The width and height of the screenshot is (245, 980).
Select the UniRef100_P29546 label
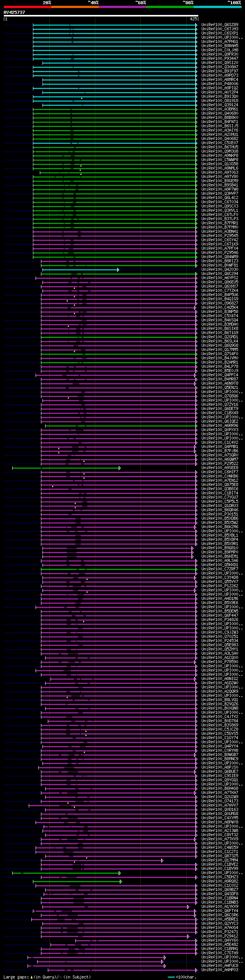pyautogui.click(x=220, y=253)
